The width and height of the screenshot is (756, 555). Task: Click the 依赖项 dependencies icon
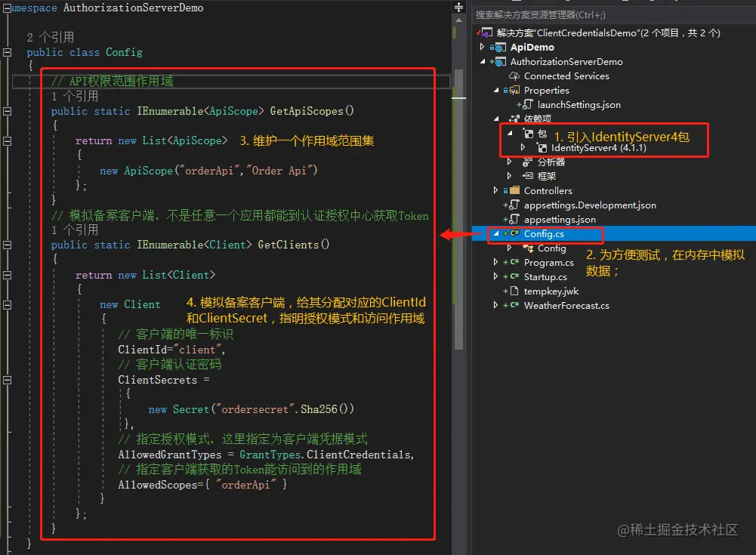514,119
